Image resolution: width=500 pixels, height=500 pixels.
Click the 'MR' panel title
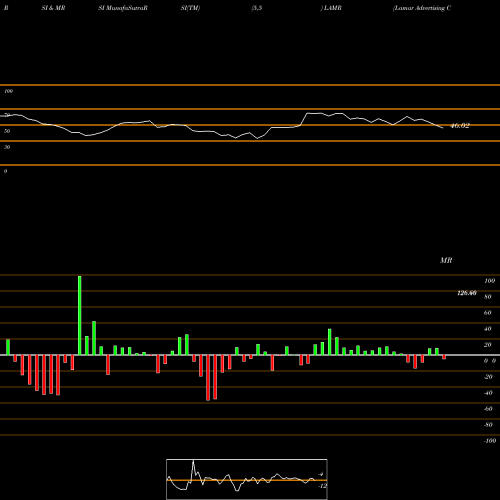446,260
